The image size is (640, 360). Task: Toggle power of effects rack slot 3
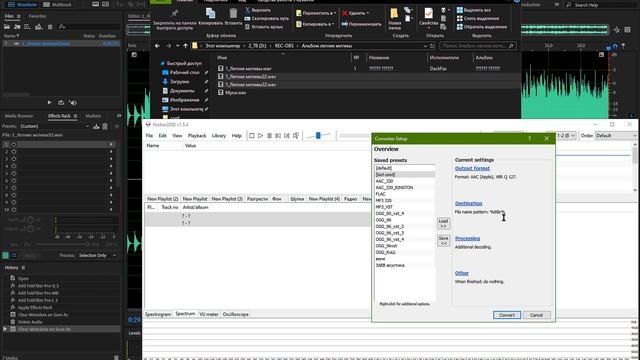pos(14,159)
